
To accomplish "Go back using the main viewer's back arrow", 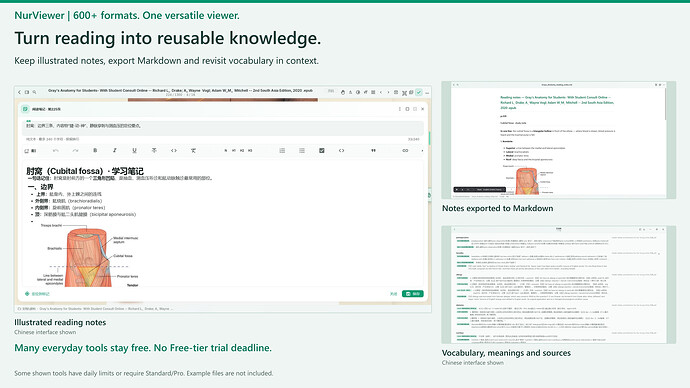I will [19, 92].
